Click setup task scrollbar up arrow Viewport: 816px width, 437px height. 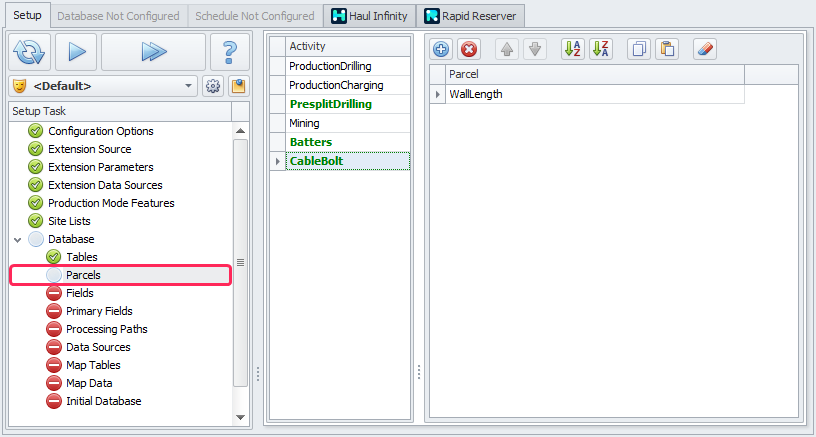pos(240,131)
